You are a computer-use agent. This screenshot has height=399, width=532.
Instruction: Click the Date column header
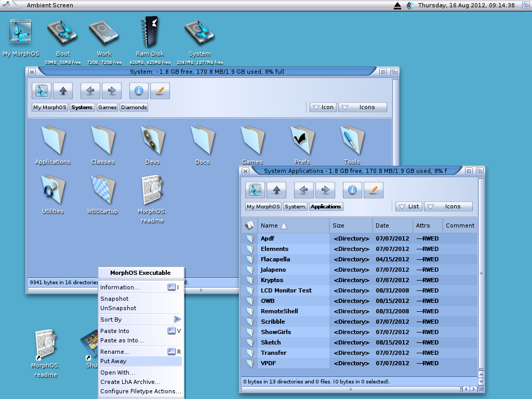point(393,225)
